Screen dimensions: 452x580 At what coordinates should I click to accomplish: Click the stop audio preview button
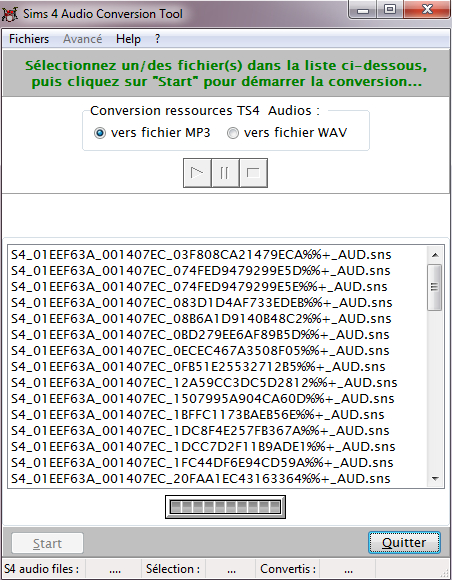[x=253, y=173]
